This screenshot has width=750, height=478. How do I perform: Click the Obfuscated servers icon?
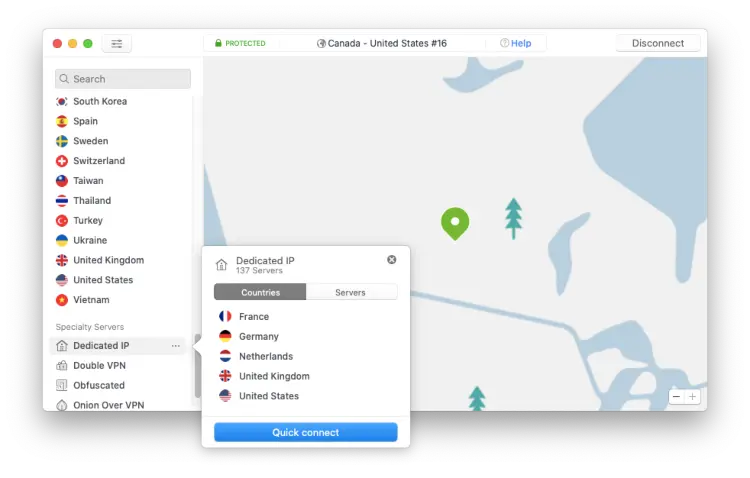pyautogui.click(x=62, y=385)
